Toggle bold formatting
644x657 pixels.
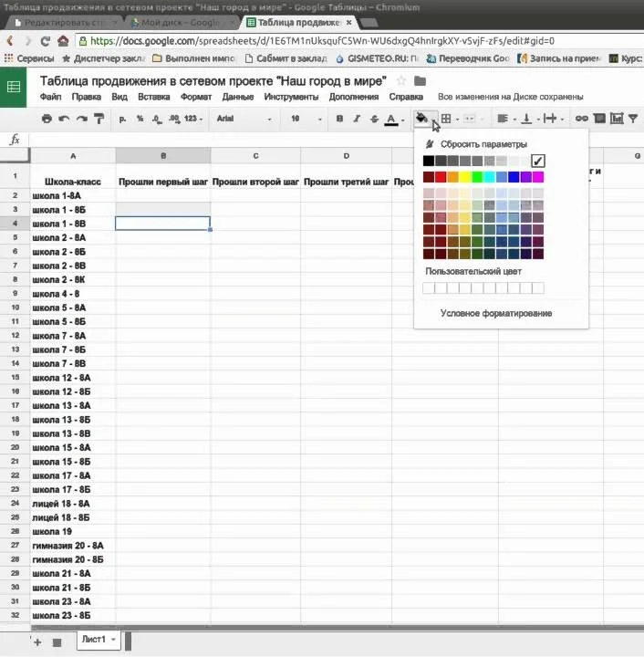(339, 119)
